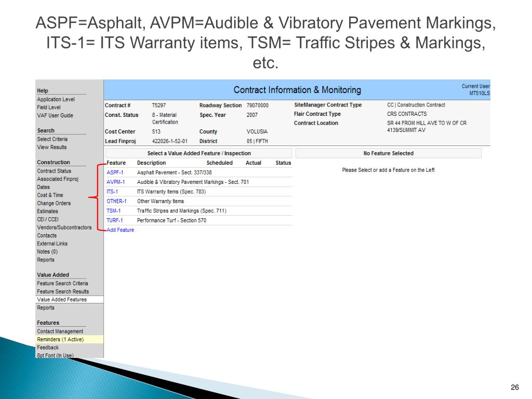Image resolution: width=532 pixels, height=399 pixels.
Task: Open Reports under Construction
Action: pos(46,260)
